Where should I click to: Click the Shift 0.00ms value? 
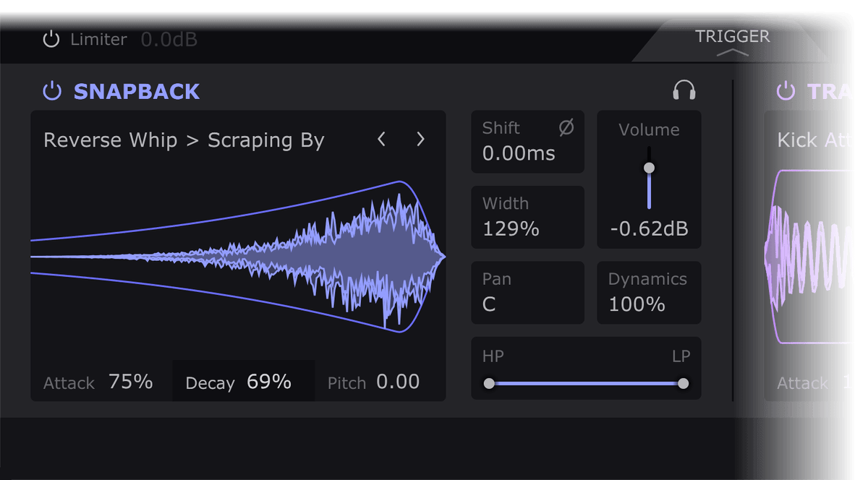(519, 153)
